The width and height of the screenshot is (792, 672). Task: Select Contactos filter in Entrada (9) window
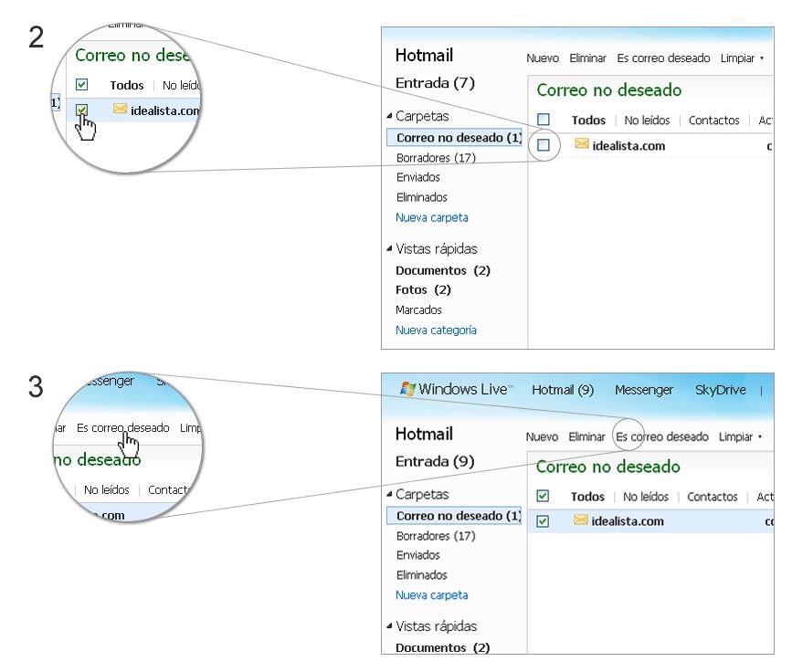click(713, 497)
